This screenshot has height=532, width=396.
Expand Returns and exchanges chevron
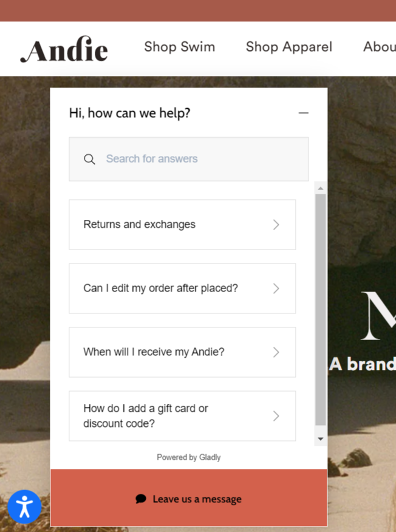coord(276,225)
